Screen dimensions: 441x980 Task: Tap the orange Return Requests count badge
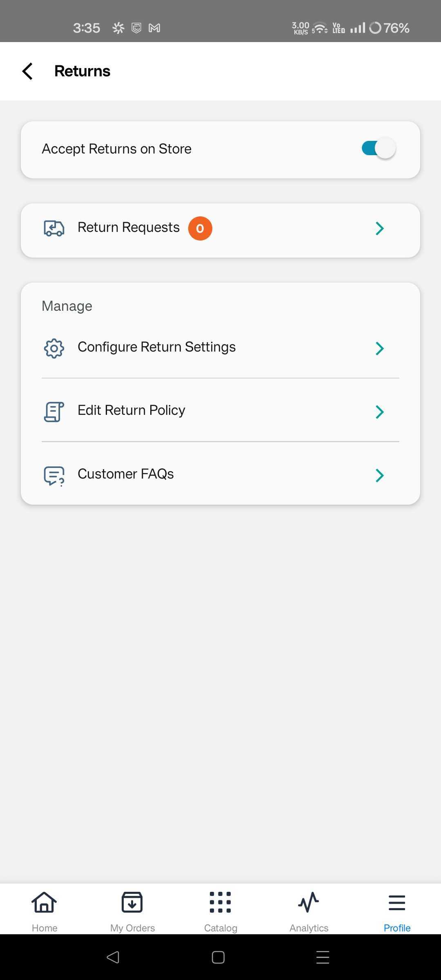[200, 228]
